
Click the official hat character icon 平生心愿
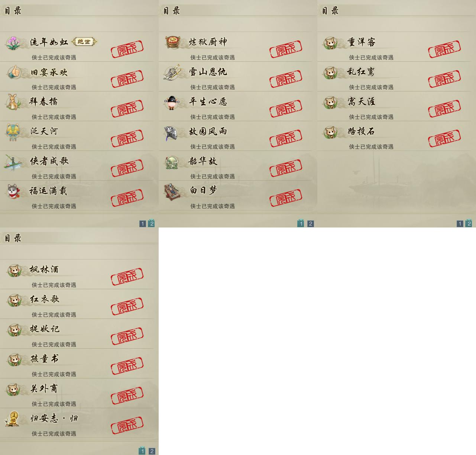(172, 102)
